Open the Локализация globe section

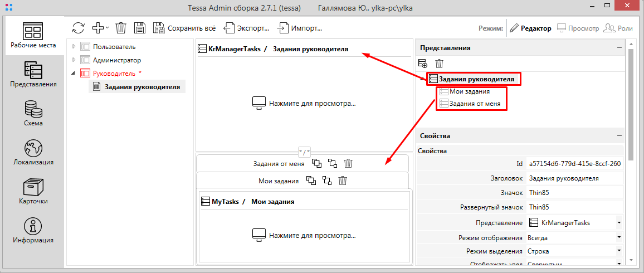(33, 152)
